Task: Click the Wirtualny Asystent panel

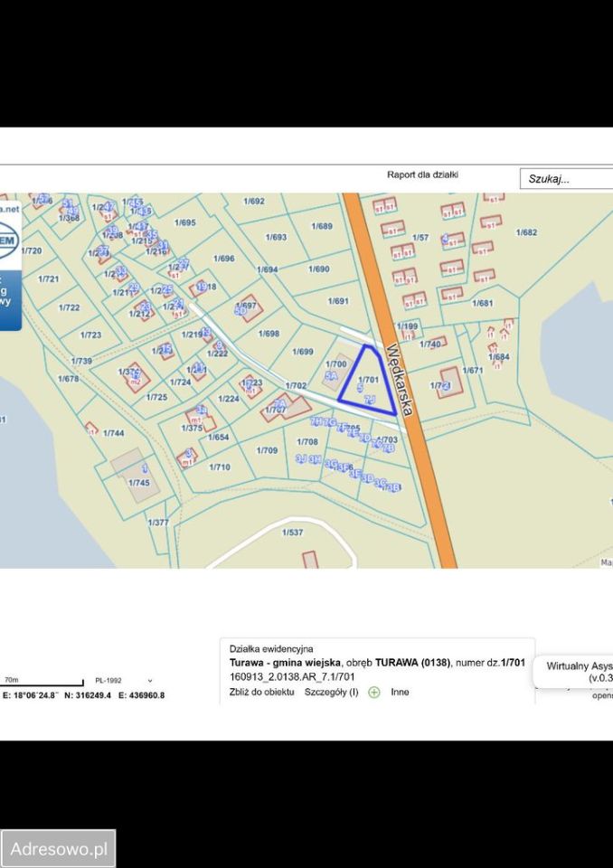Action: [x=579, y=671]
